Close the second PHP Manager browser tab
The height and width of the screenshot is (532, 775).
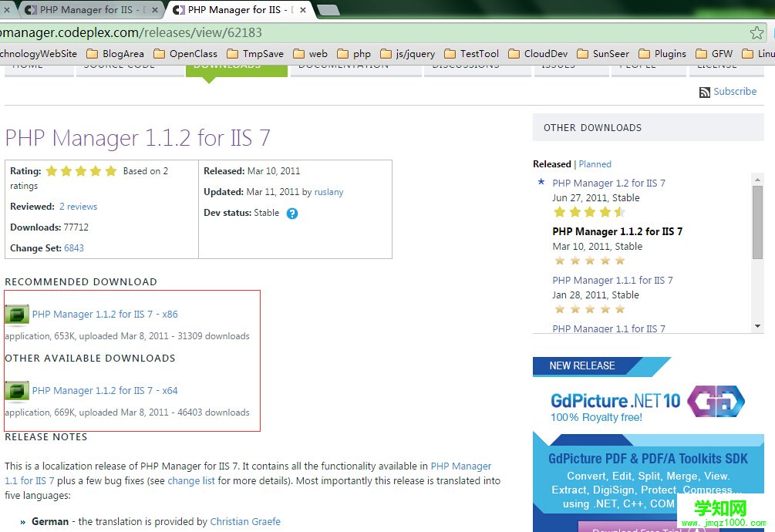(303, 10)
